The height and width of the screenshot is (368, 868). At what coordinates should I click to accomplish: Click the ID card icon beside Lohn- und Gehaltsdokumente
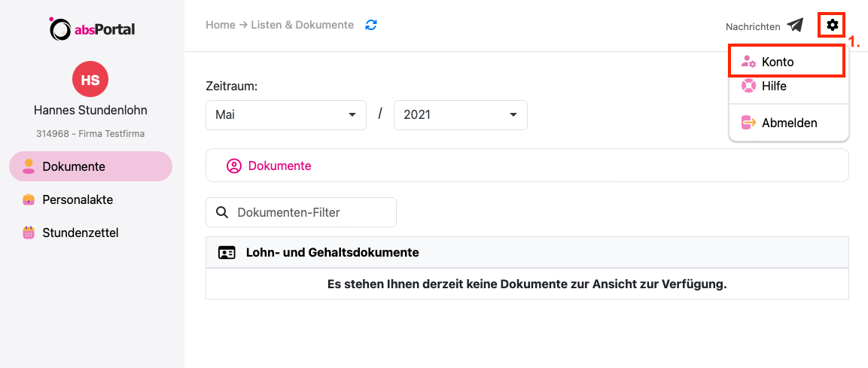[x=227, y=253]
